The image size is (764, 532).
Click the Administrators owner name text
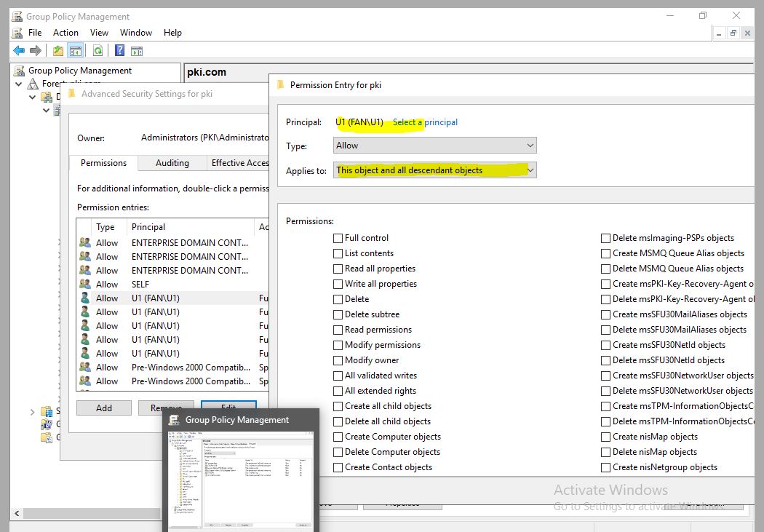pos(204,138)
